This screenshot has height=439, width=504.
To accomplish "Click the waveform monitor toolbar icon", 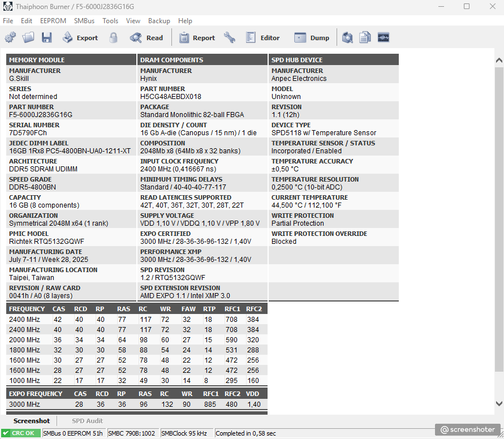I will coord(383,37).
